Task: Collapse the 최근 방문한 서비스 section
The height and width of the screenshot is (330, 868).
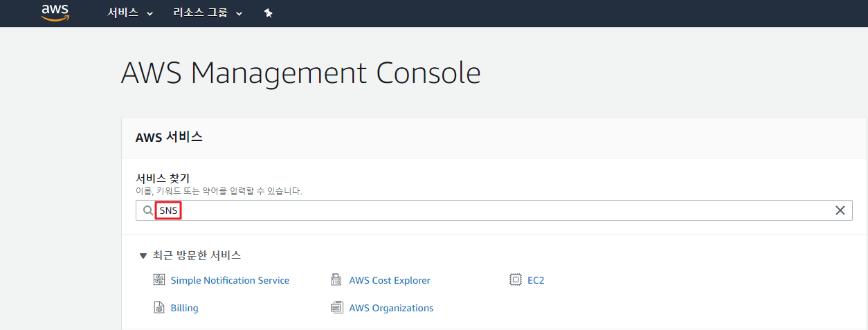Action: tap(143, 255)
